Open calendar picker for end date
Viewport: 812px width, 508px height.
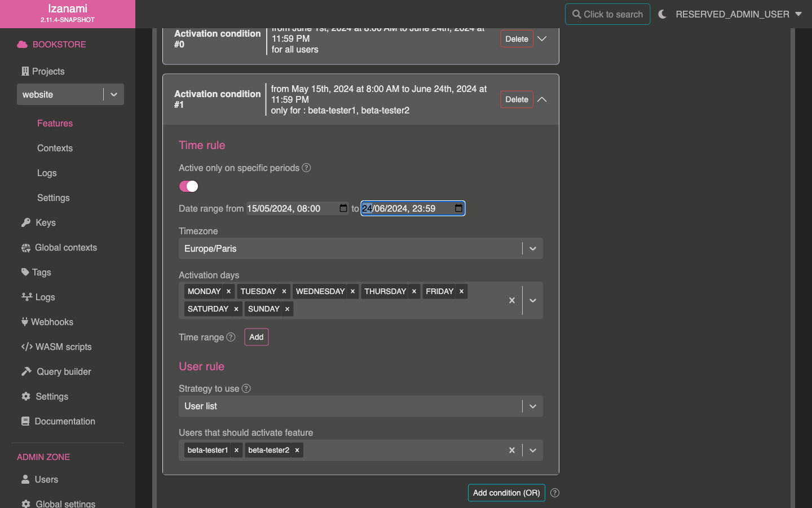point(458,208)
